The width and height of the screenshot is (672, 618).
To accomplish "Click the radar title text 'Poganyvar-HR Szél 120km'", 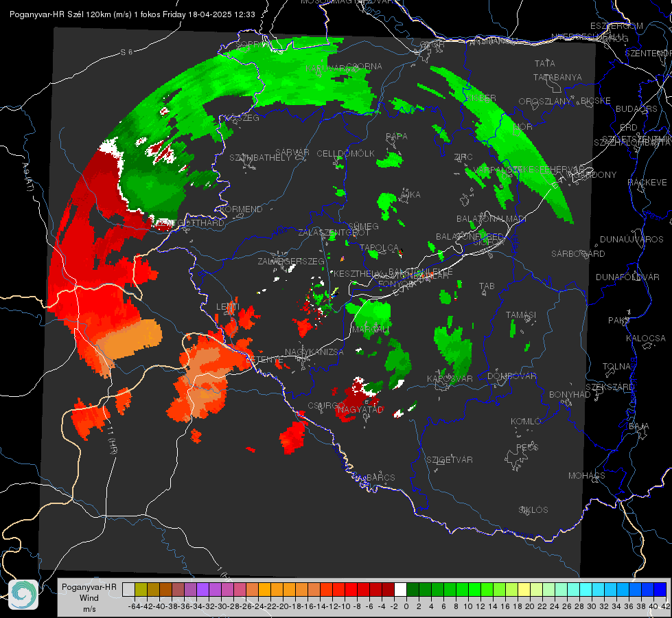I will click(x=60, y=14).
